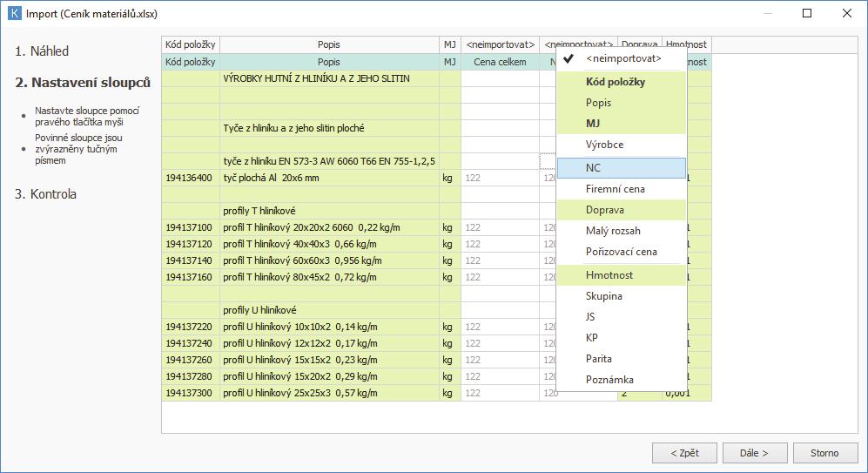Choose Firemní cena menu entry
Image resolution: width=868 pixels, height=473 pixels.
tap(621, 189)
